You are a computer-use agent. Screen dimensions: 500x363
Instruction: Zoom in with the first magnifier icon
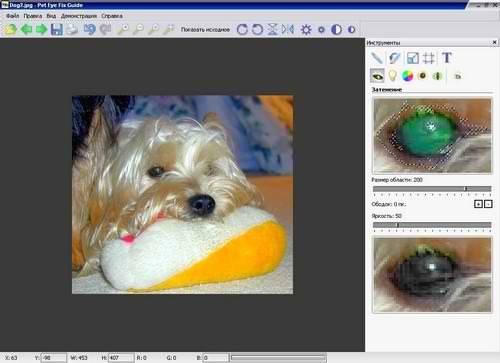(123, 29)
